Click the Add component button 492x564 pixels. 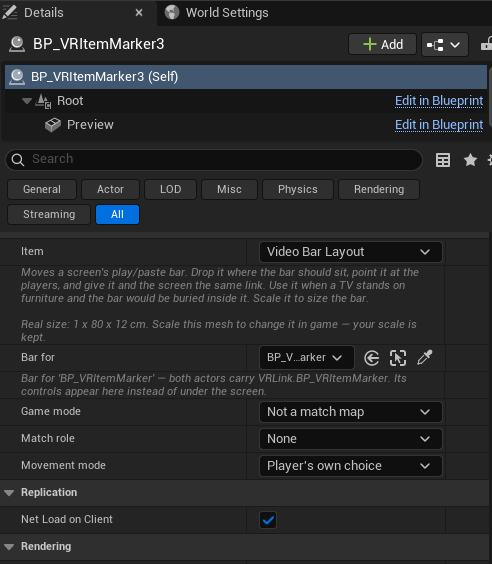pos(382,45)
